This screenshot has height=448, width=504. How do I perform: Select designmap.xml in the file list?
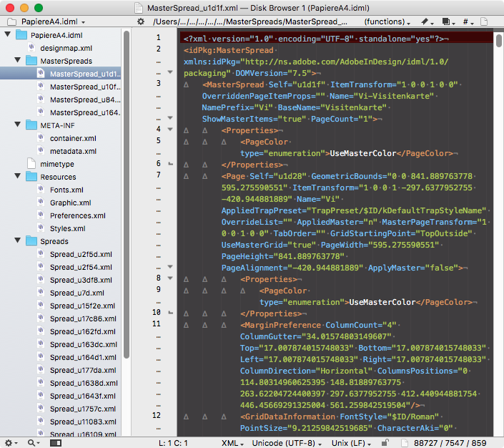(x=66, y=48)
